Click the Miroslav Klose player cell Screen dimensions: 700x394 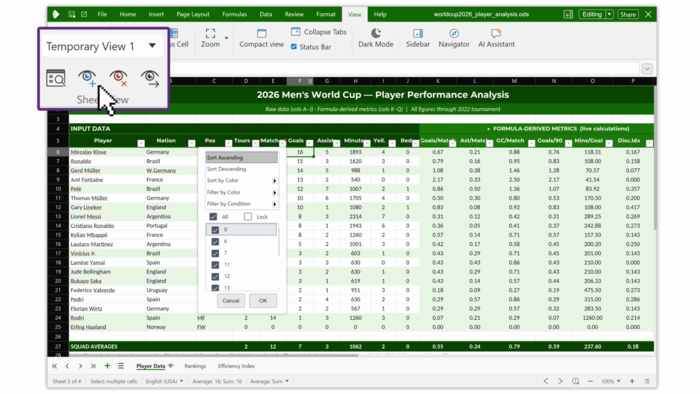(x=107, y=152)
